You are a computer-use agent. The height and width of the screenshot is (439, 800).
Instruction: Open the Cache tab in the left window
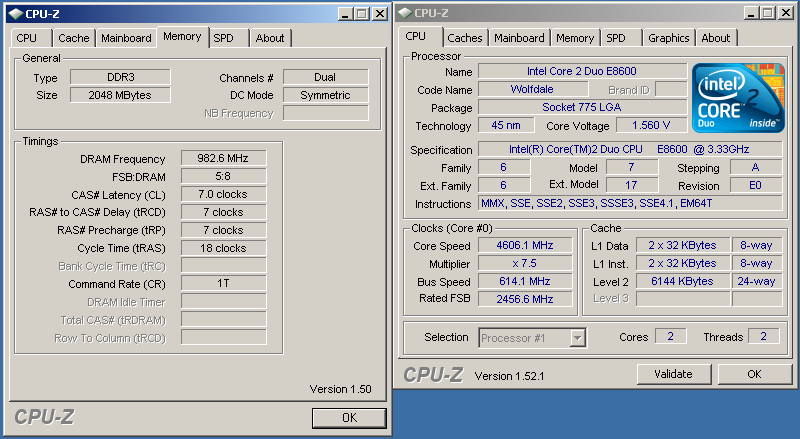coord(73,38)
